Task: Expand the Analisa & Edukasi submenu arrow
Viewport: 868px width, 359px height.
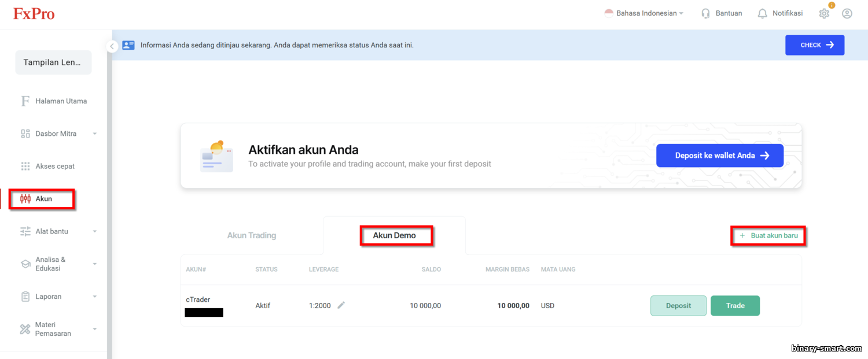Action: click(x=95, y=264)
